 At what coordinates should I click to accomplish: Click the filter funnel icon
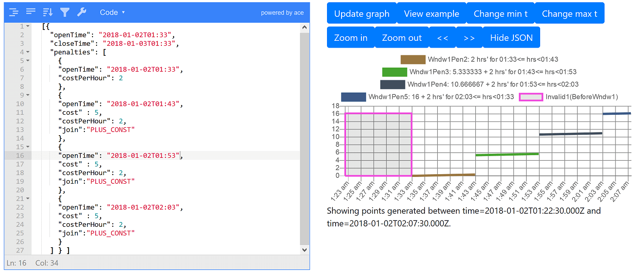click(x=65, y=12)
